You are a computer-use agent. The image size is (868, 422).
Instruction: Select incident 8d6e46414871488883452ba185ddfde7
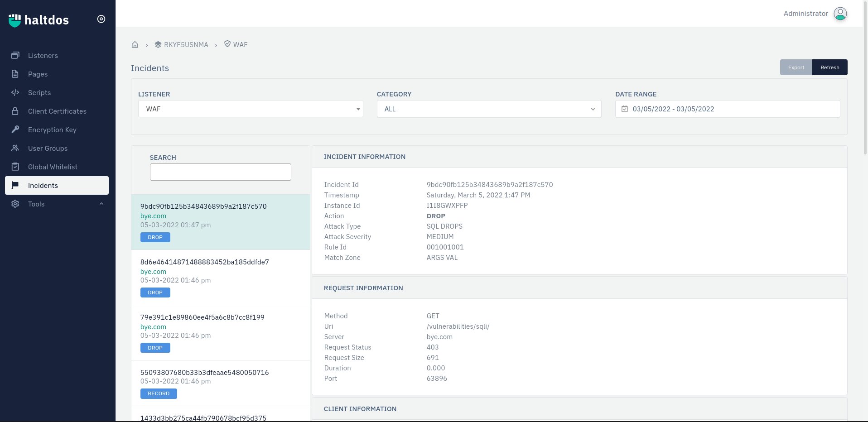[x=221, y=277]
